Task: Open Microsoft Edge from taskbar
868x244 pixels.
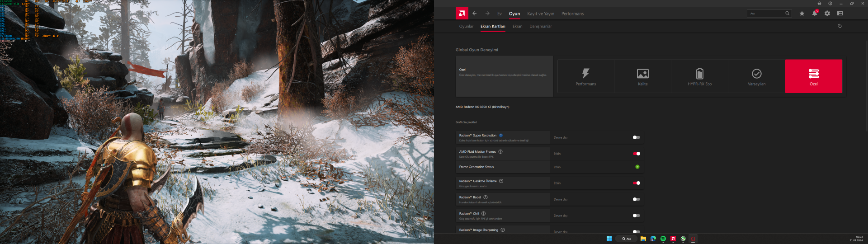Action: click(x=653, y=239)
